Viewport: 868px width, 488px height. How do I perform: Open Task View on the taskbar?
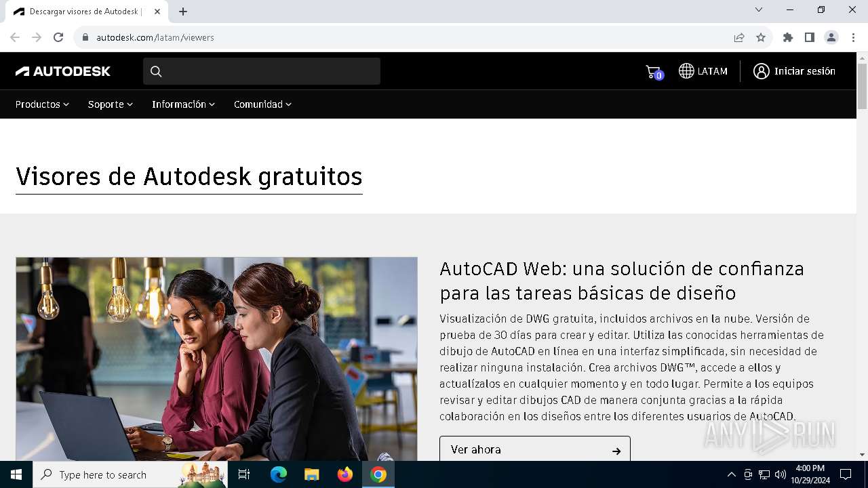pyautogui.click(x=244, y=474)
